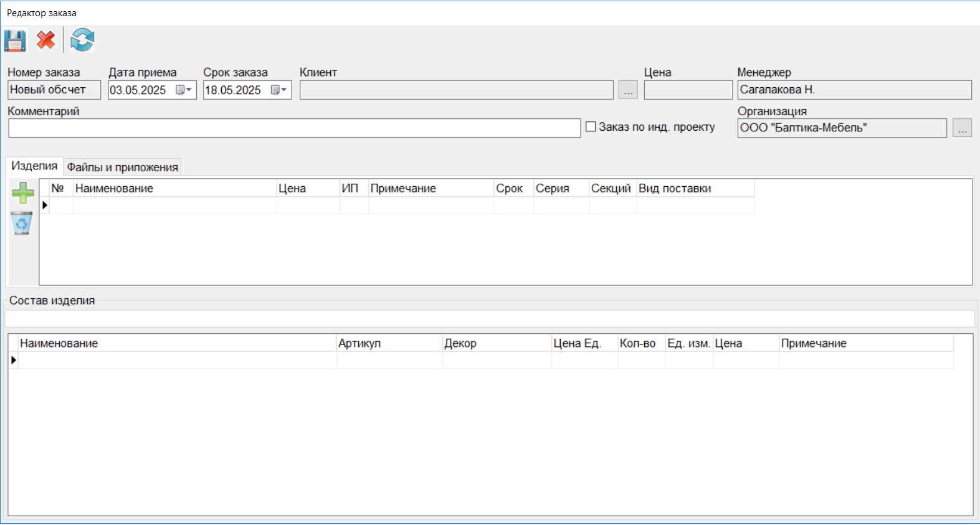The width and height of the screenshot is (980, 525).
Task: Switch to the Файлы и приложения tab
Action: (x=122, y=167)
